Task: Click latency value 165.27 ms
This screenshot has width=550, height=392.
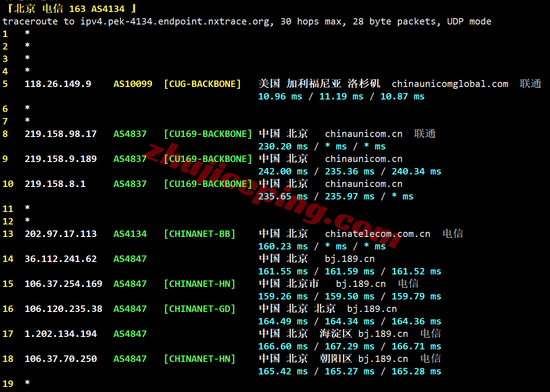Action: 350,371
